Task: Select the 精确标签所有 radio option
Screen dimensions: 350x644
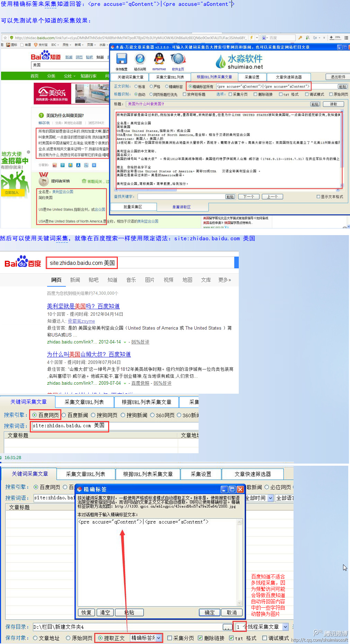Action: click(190, 87)
